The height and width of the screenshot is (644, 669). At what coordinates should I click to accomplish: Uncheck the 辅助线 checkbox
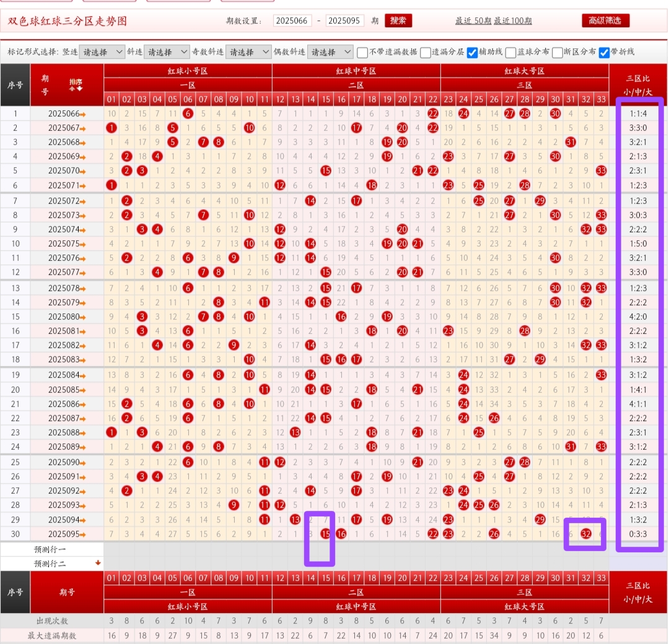click(472, 52)
